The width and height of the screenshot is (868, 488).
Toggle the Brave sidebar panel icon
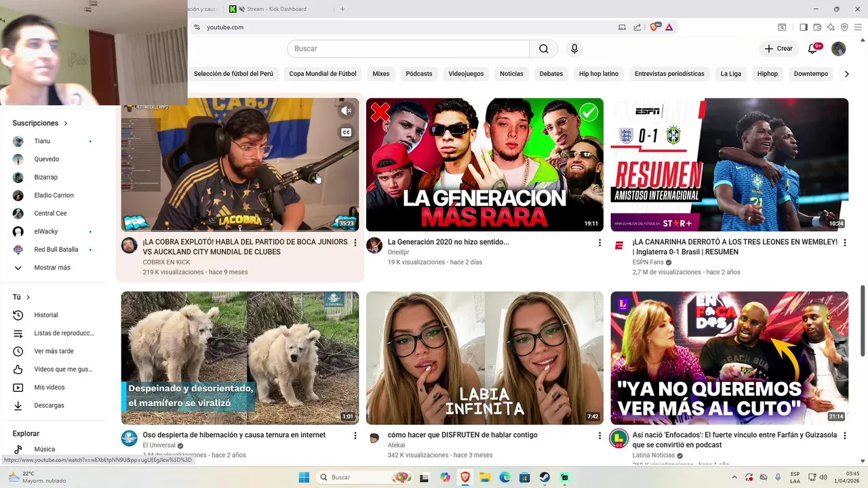tap(803, 27)
